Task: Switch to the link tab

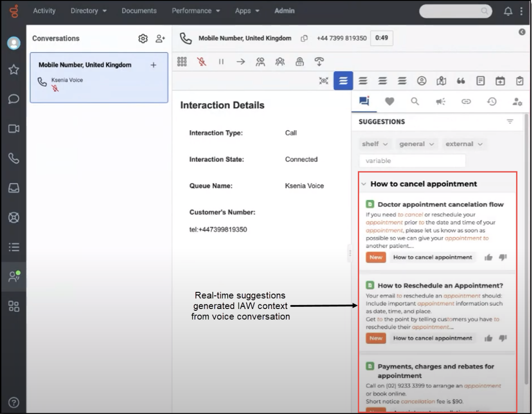Action: tap(466, 102)
